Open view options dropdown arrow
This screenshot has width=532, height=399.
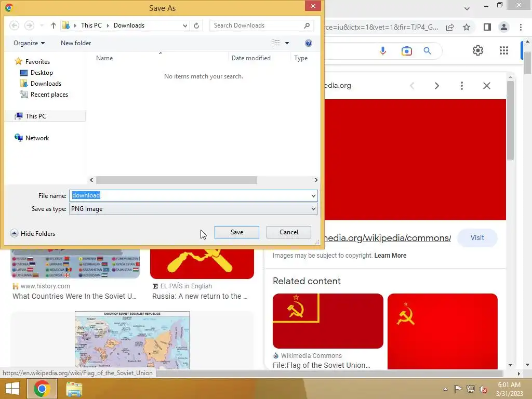click(x=287, y=43)
